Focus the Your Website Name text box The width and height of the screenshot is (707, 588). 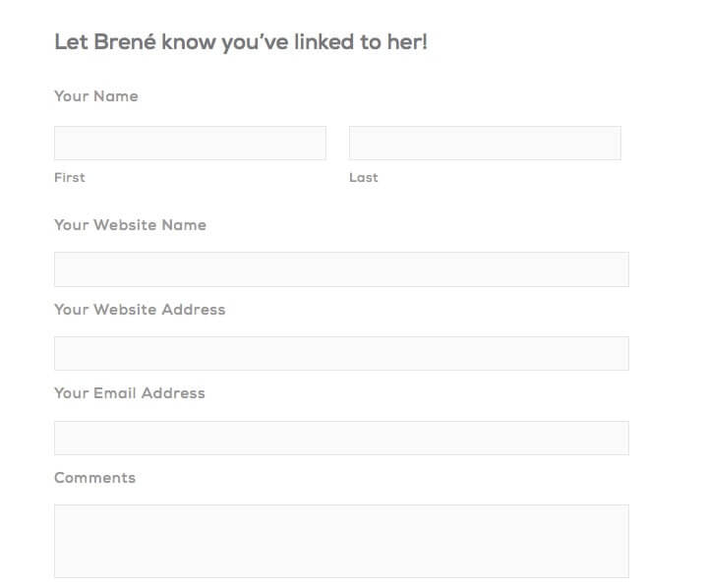point(341,269)
